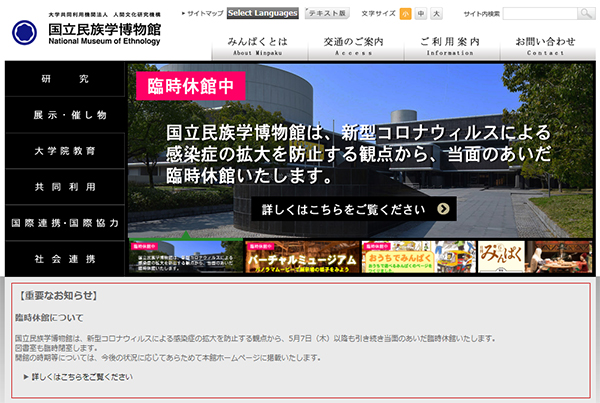Click the 国立民族学博物館 title text in header
600x403 pixels.
tap(104, 29)
